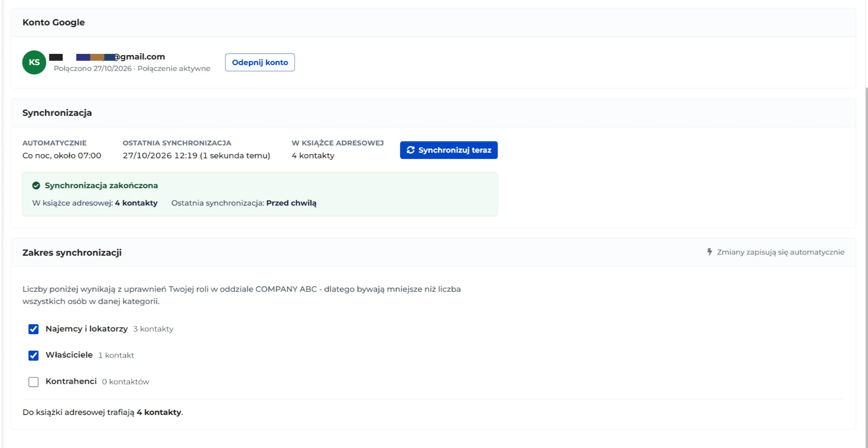Click the '3 kontakty' count beside Najemcy
Image resolution: width=868 pixels, height=448 pixels.
click(x=153, y=329)
